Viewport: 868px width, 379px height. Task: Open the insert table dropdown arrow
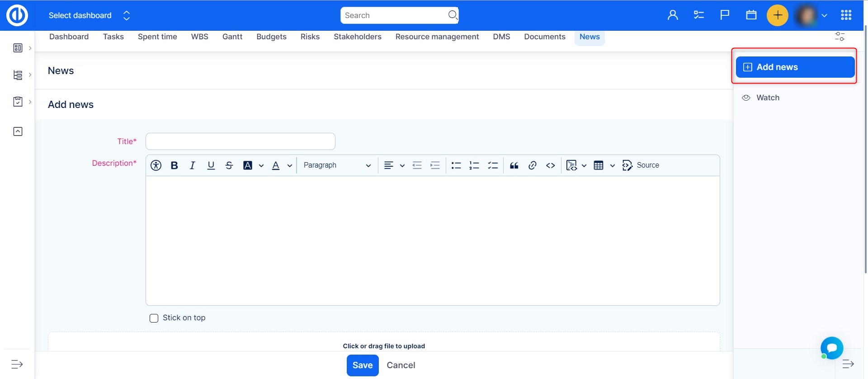[612, 165]
